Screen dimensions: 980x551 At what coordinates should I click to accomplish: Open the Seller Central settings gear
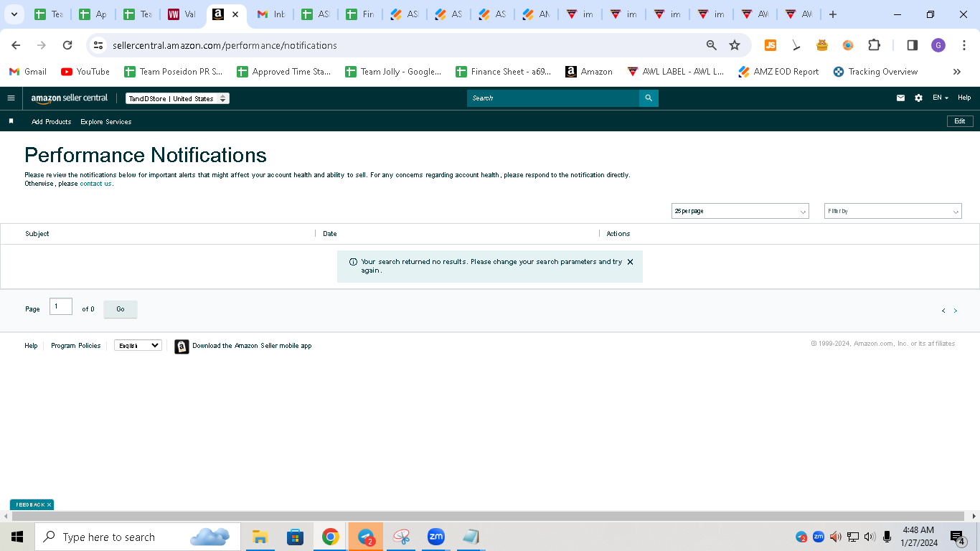click(918, 98)
